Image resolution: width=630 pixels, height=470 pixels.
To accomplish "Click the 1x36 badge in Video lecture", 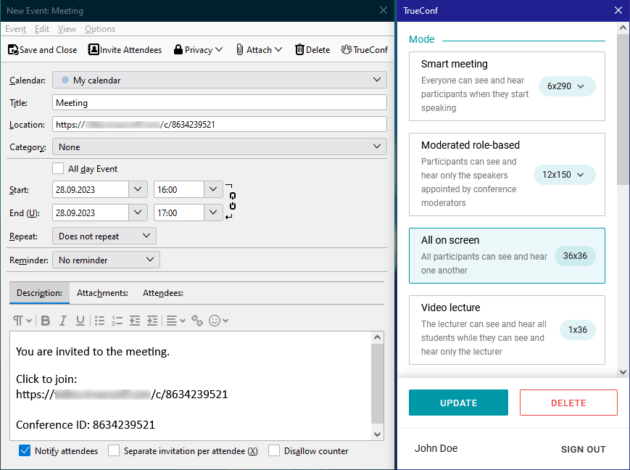I will coord(577,330).
